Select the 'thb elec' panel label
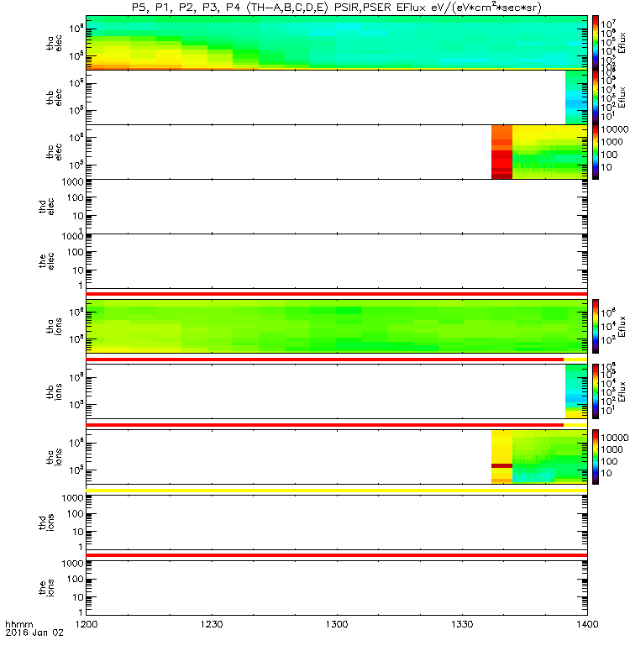The width and height of the screenshot is (630, 672). (55, 97)
